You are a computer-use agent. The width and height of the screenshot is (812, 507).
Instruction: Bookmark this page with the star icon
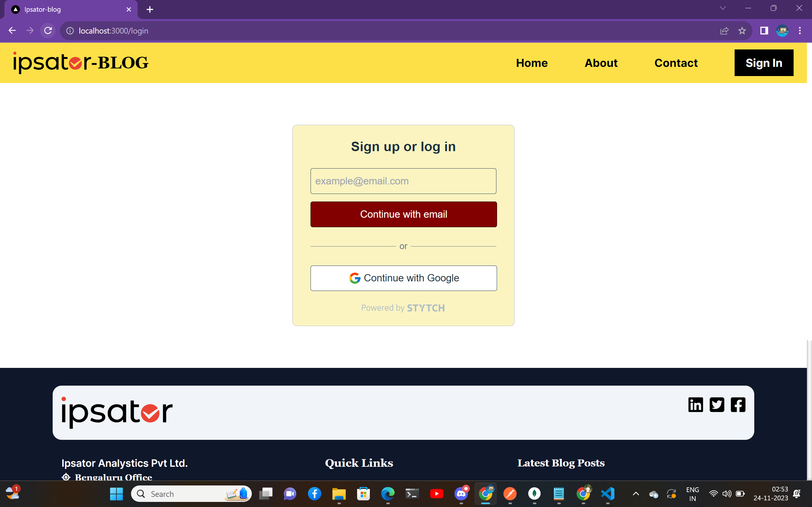(742, 30)
